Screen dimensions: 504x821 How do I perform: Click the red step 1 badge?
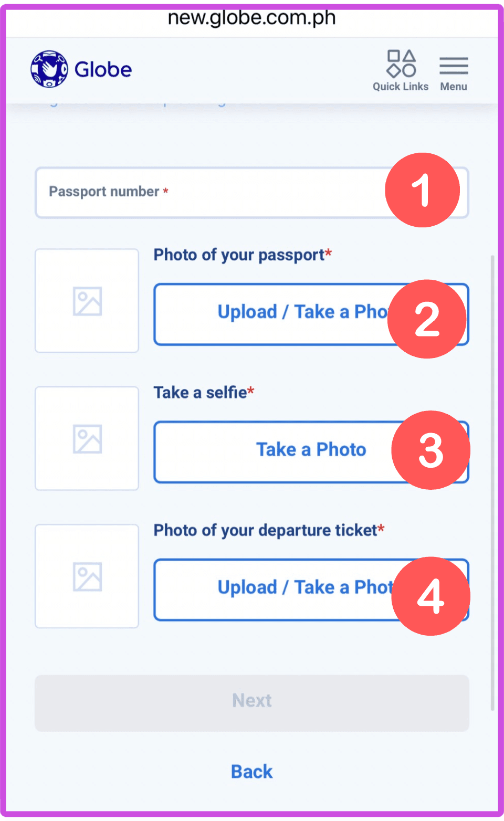click(x=422, y=190)
